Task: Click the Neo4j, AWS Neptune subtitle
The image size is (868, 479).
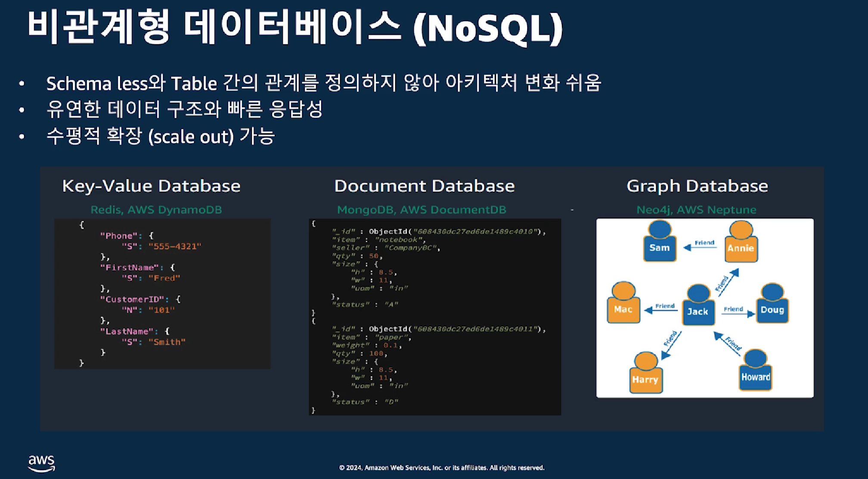Action: [x=696, y=210]
